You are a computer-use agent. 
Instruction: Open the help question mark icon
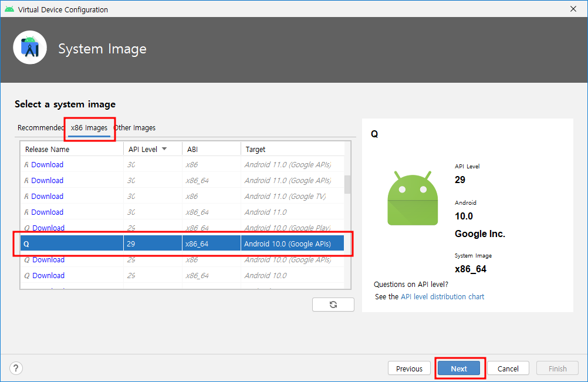click(16, 368)
